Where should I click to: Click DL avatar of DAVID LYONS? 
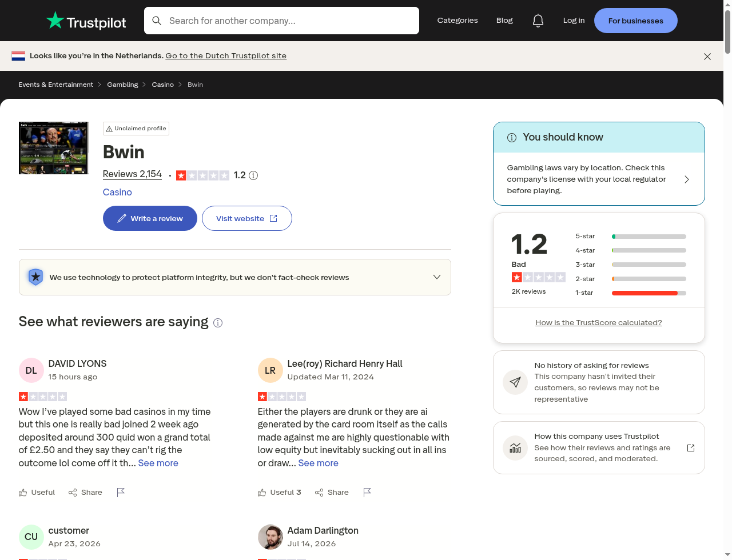click(x=31, y=370)
